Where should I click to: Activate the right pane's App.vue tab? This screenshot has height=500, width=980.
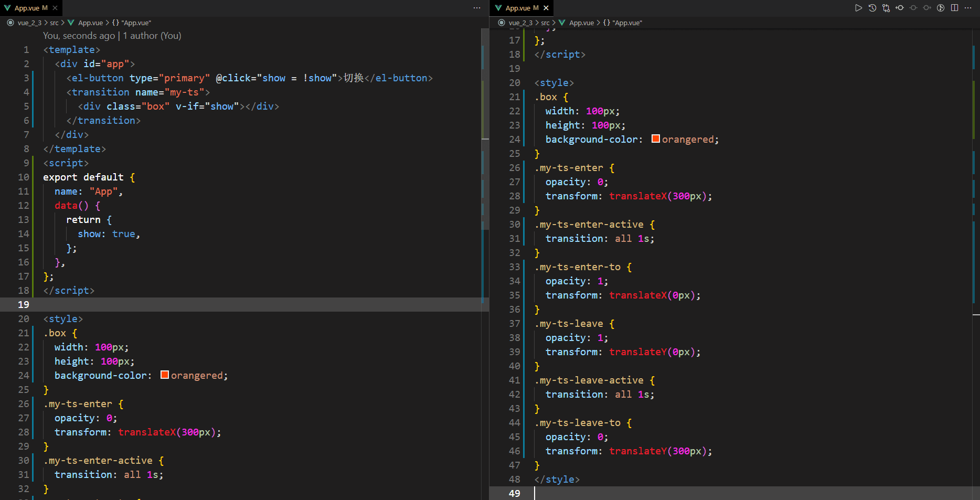tap(518, 8)
